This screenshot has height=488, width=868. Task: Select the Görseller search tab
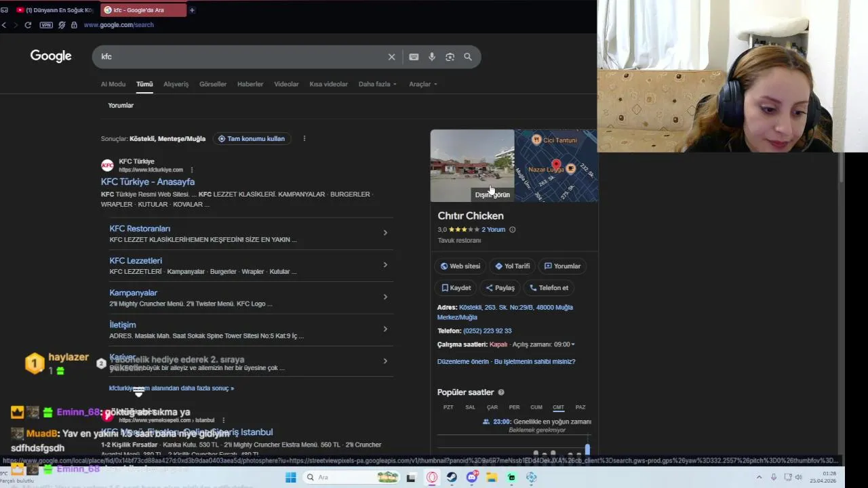[x=213, y=84]
